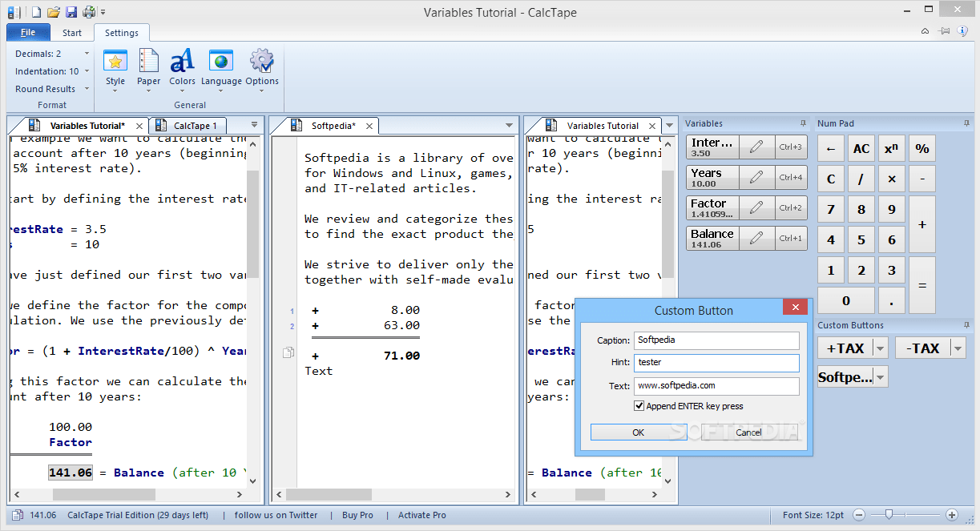Click Activate Pro in status bar
980x531 pixels.
(421, 515)
